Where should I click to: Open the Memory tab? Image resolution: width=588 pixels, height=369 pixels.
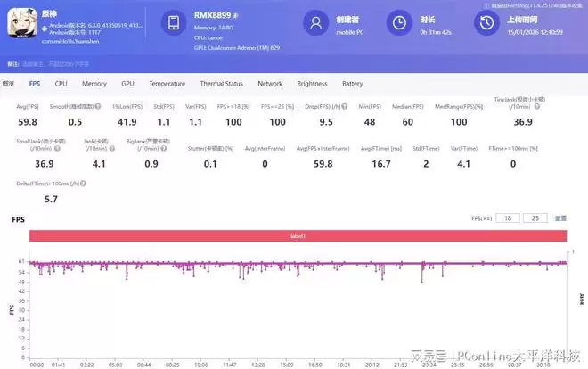tap(94, 84)
